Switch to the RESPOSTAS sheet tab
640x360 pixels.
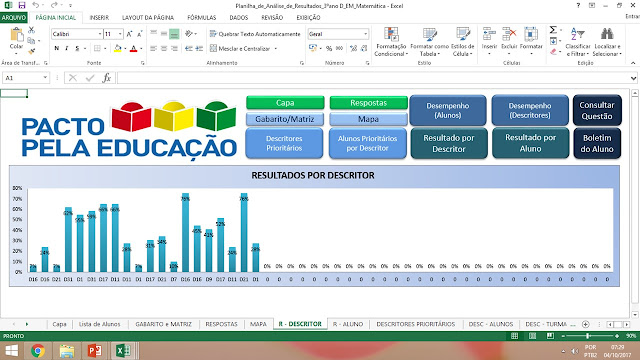tap(221, 324)
